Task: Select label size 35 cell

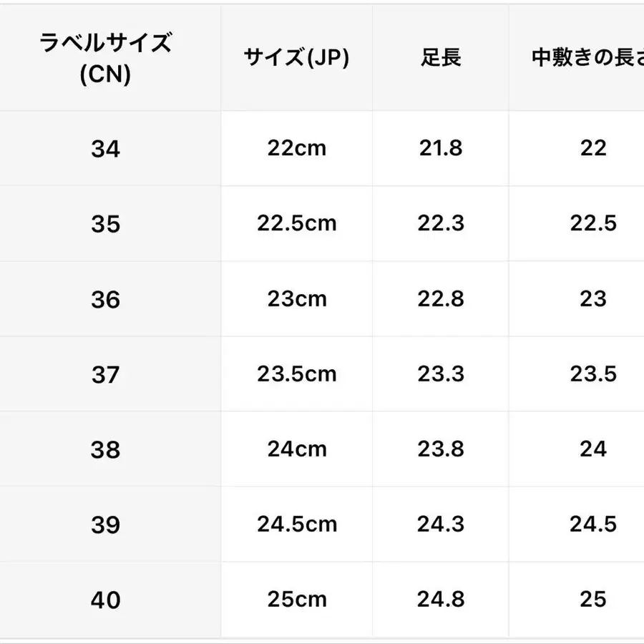Action: [105, 224]
